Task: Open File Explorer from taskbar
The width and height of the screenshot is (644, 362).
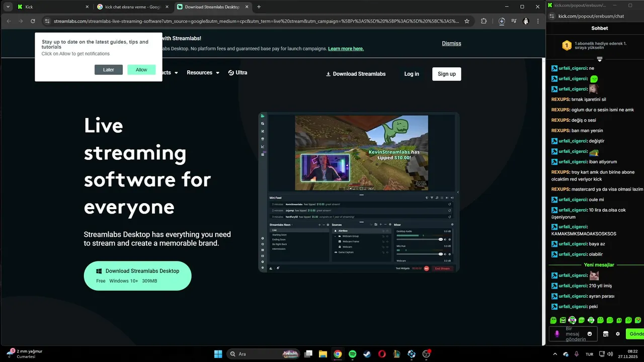Action: tap(323, 354)
